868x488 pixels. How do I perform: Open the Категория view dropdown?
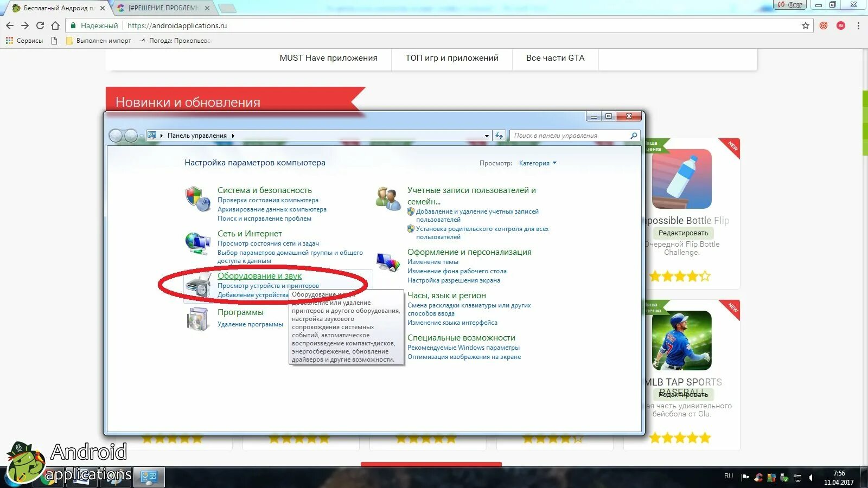coord(538,163)
